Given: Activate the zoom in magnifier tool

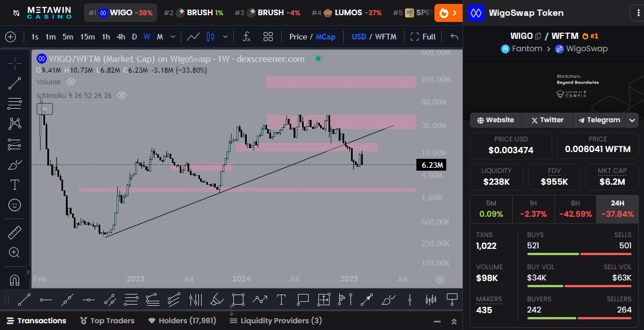Looking at the screenshot, I should pos(15,252).
